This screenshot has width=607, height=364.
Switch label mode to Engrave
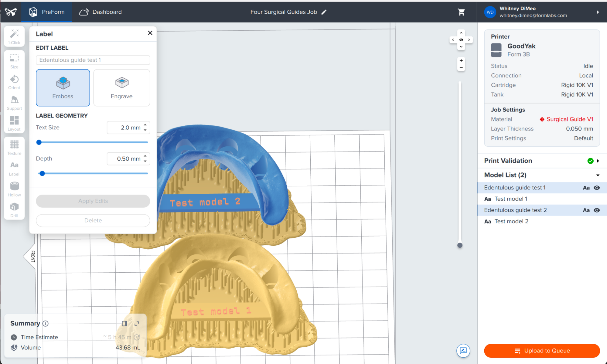click(x=121, y=88)
